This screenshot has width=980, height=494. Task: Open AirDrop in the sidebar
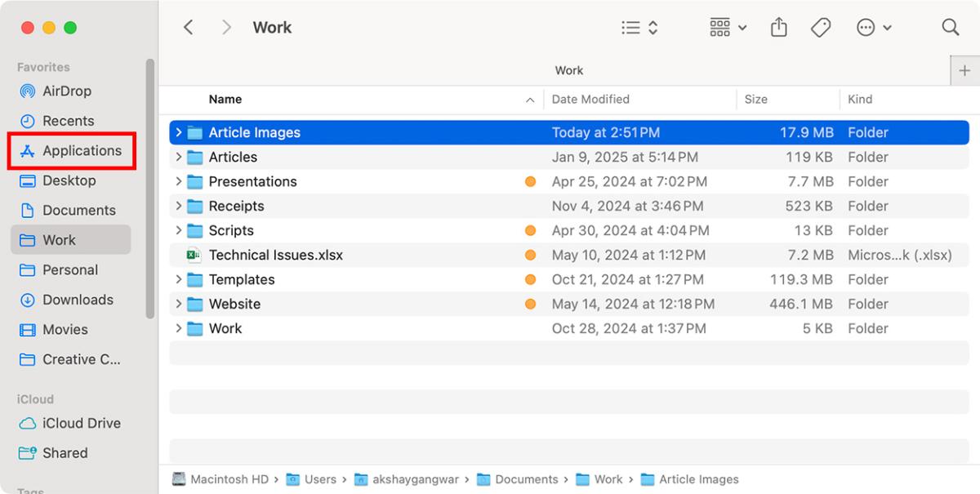click(56, 91)
